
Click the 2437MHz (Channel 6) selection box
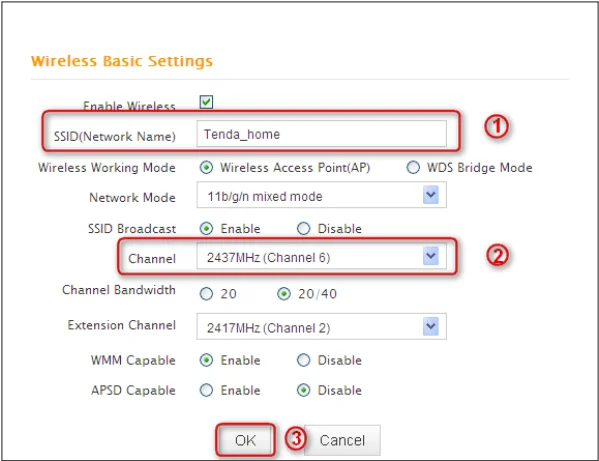click(321, 256)
